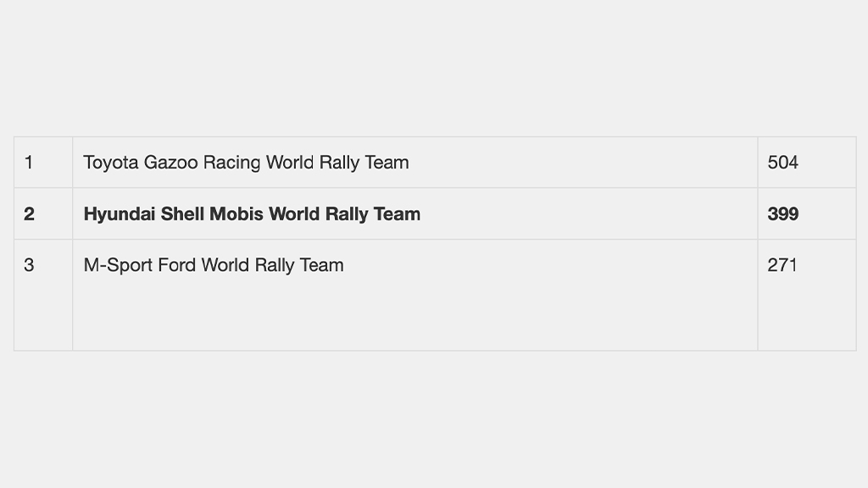Click the word Racing

coord(232,163)
